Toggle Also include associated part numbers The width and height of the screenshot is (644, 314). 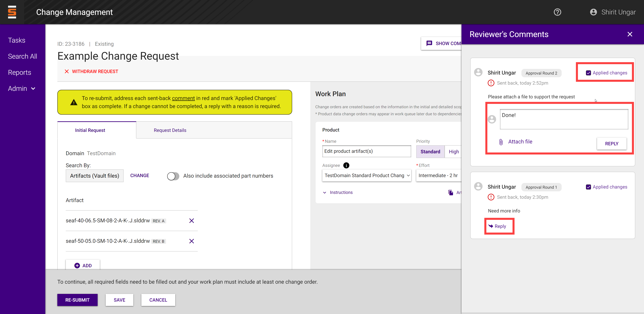coord(173,176)
